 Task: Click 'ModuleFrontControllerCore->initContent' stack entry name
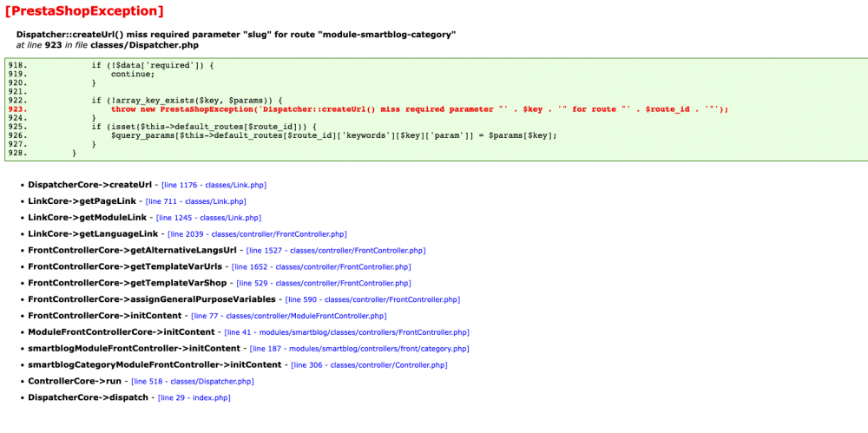[x=122, y=333]
